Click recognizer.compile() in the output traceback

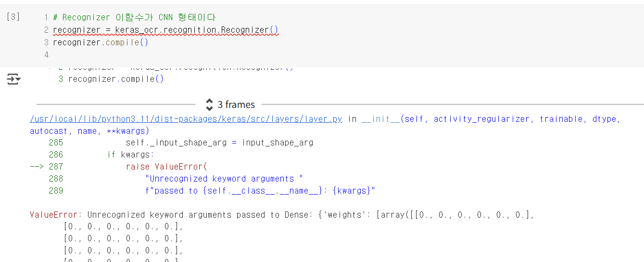click(x=115, y=79)
